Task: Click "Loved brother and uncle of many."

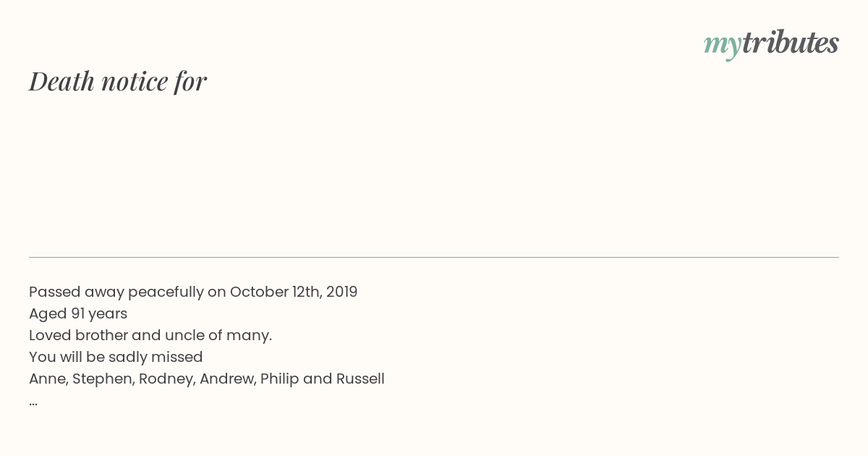Action: coord(150,335)
